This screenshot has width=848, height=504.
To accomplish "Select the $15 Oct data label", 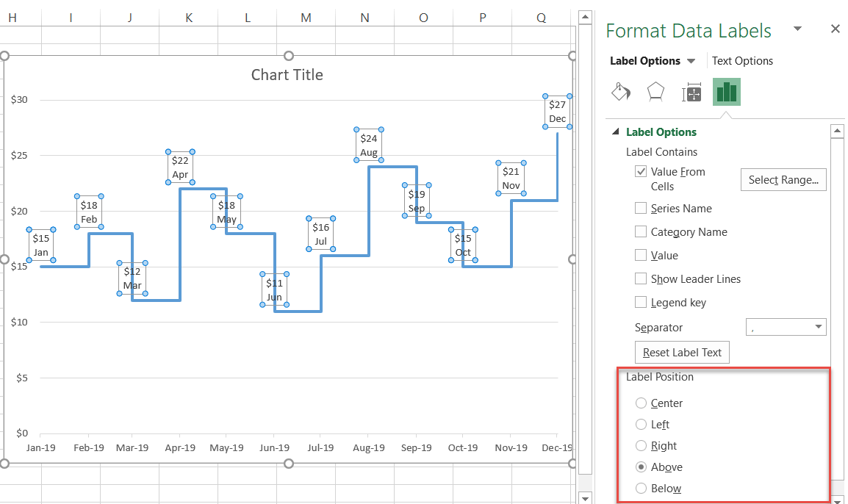I will 463,245.
